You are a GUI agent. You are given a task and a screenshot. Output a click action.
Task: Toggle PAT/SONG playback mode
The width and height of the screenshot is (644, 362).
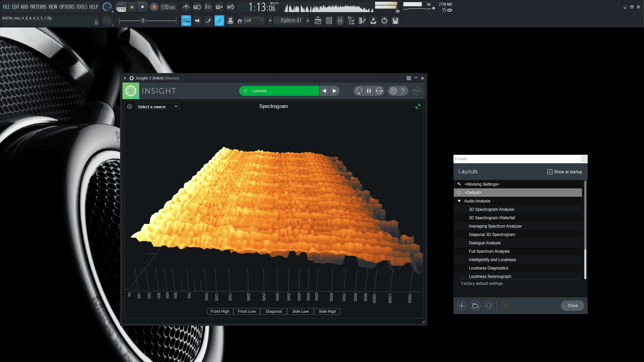point(121,7)
